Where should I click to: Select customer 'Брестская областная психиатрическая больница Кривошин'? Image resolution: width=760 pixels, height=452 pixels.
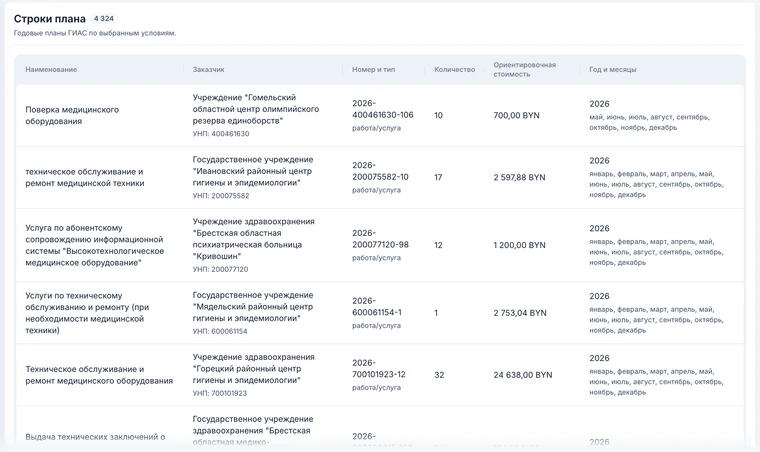coord(253,239)
